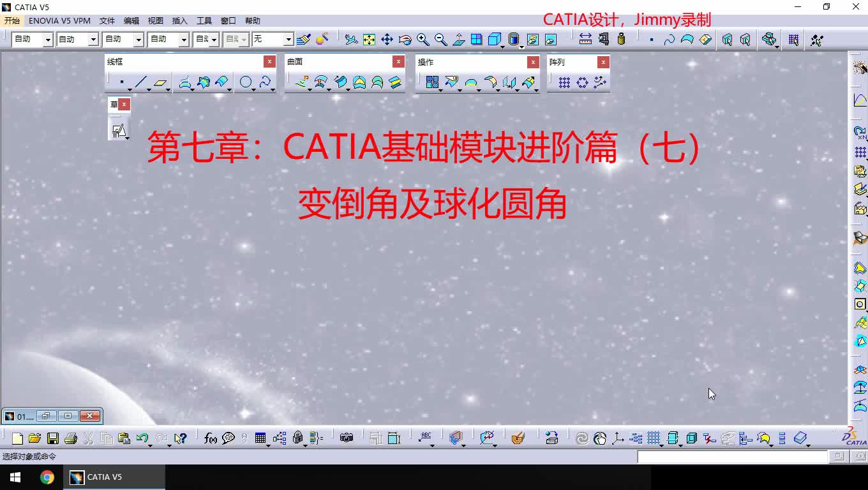Click the New document icon

pyautogui.click(x=17, y=438)
